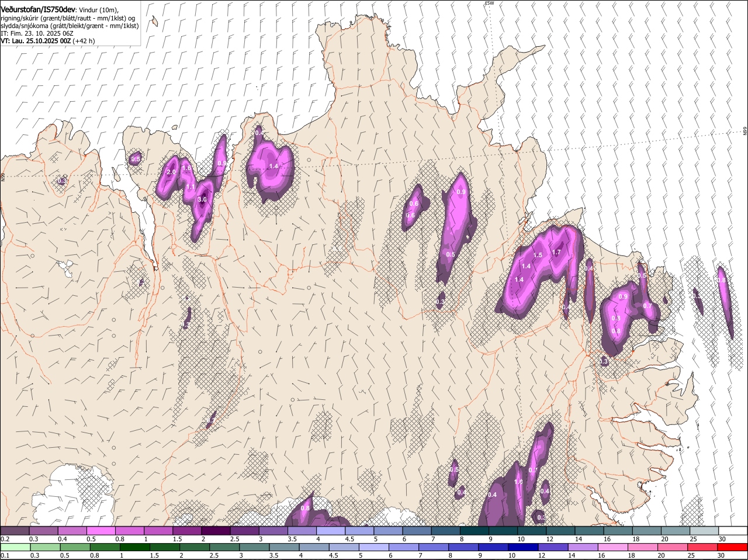The width and height of the screenshot is (748, 560).
Task: Click the '4.5' label in the upper legend
Action: click(349, 539)
